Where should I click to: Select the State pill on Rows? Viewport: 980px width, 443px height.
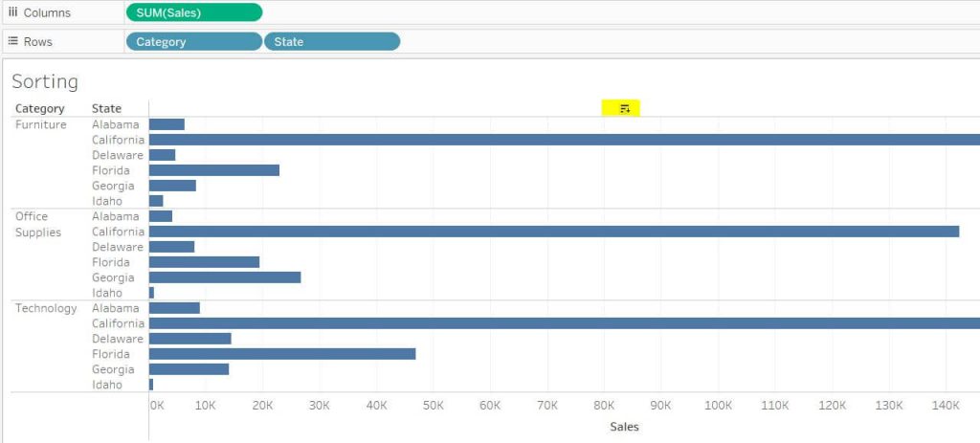coord(331,41)
